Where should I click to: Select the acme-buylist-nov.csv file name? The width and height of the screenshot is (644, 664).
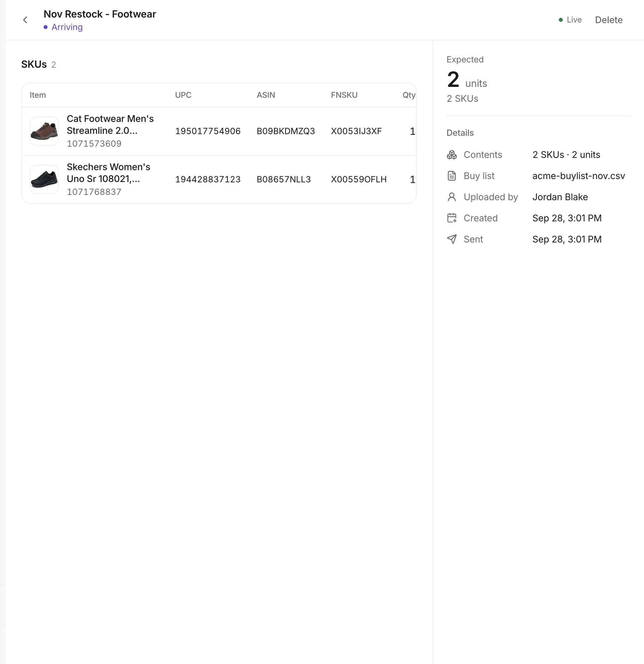coord(578,176)
